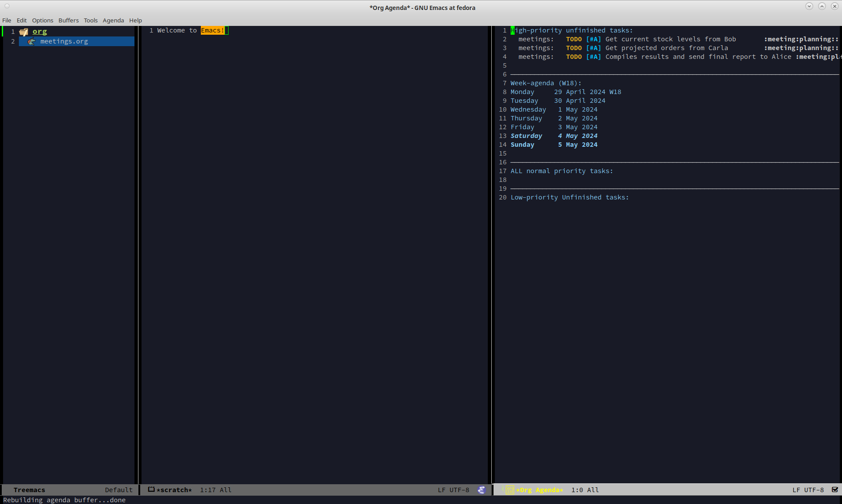
Task: Click the [#A] priority on the Alice report task
Action: click(x=593, y=57)
